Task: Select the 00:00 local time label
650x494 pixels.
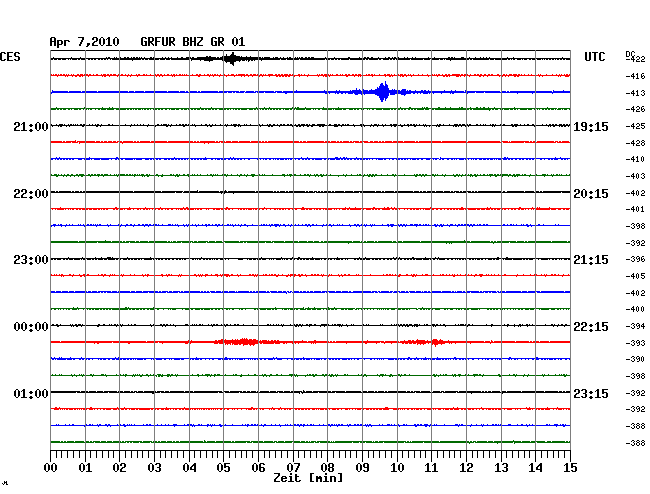Action: tap(31, 327)
